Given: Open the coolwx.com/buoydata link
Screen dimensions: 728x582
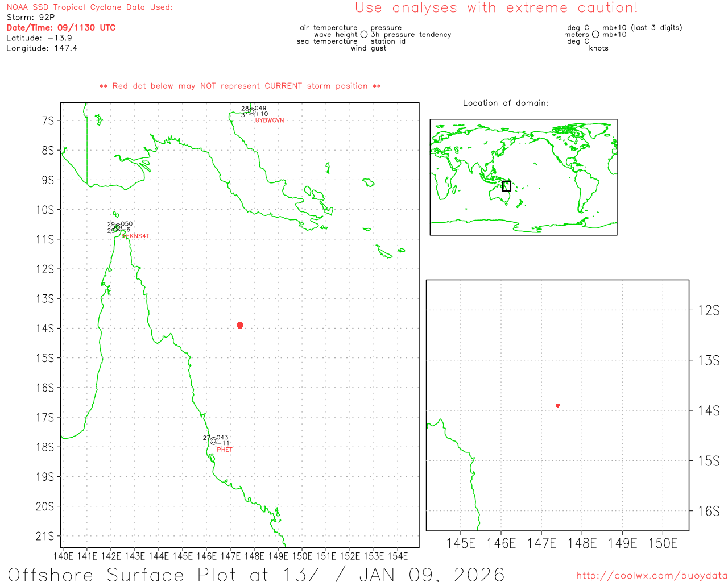Looking at the screenshot, I should tap(651, 576).
